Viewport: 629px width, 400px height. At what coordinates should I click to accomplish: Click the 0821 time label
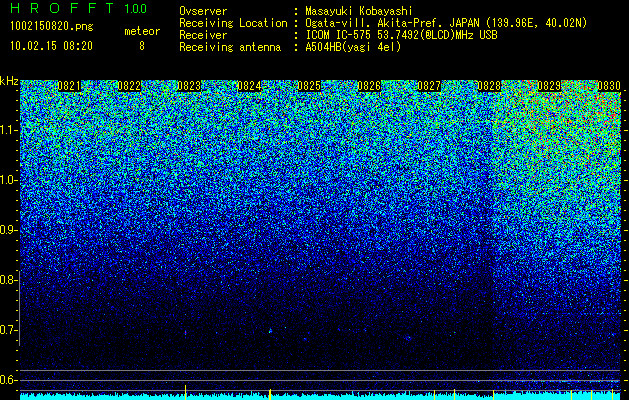(69, 86)
